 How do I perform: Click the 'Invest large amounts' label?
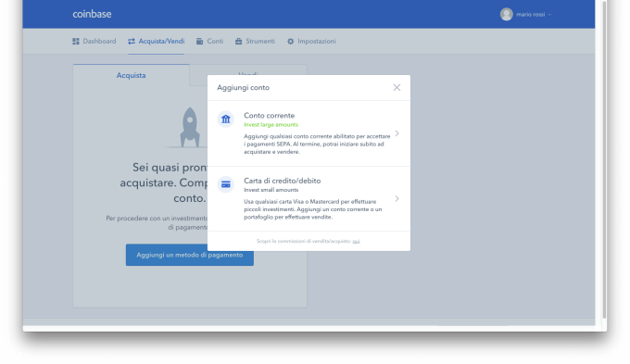tap(271, 124)
